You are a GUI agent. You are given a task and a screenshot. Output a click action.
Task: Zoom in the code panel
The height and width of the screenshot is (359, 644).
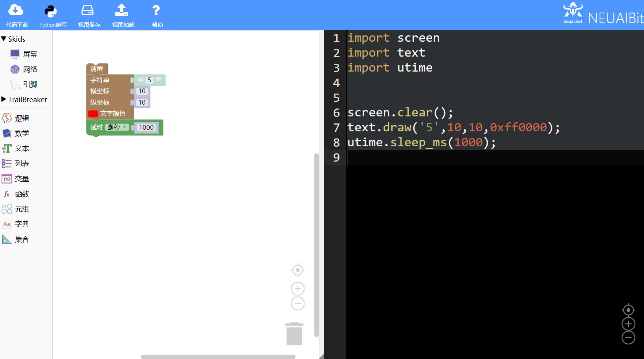coord(628,324)
